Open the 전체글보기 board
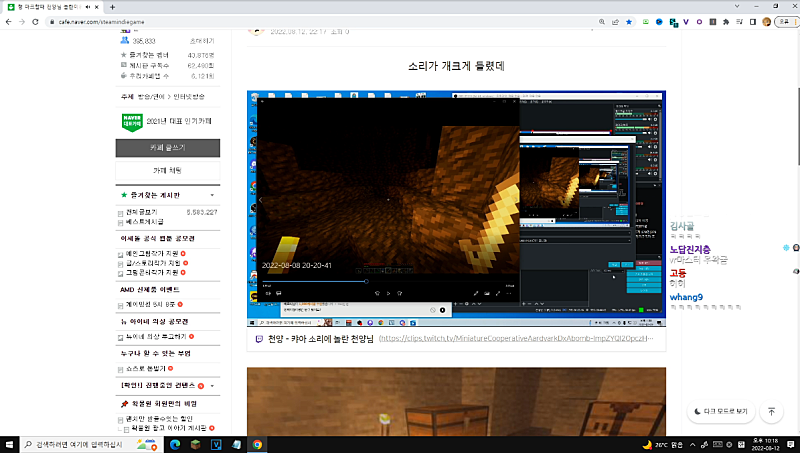The image size is (800, 453). pyautogui.click(x=141, y=212)
